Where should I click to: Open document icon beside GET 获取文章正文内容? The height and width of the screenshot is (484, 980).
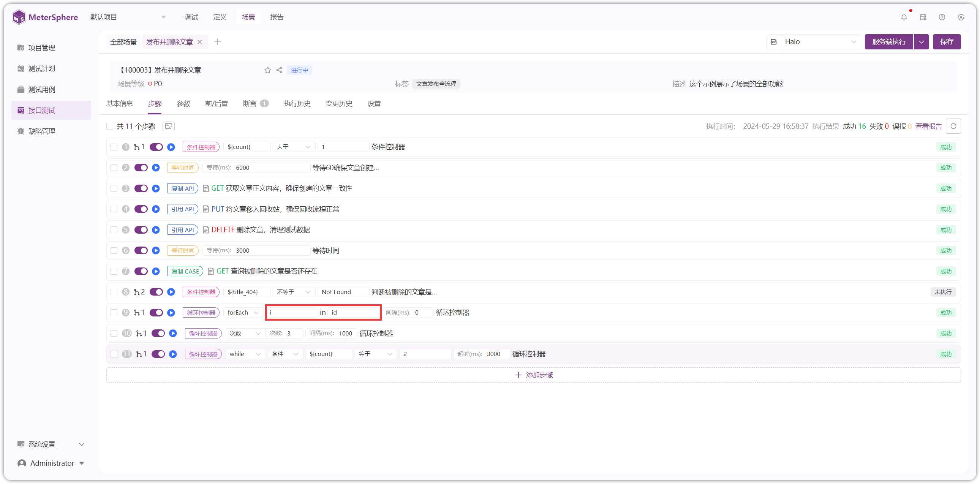206,189
